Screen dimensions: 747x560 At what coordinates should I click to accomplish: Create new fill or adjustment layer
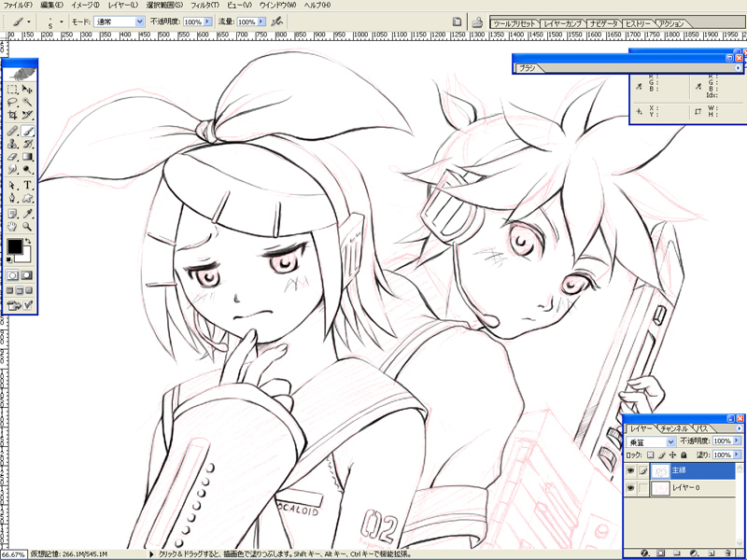point(694,553)
